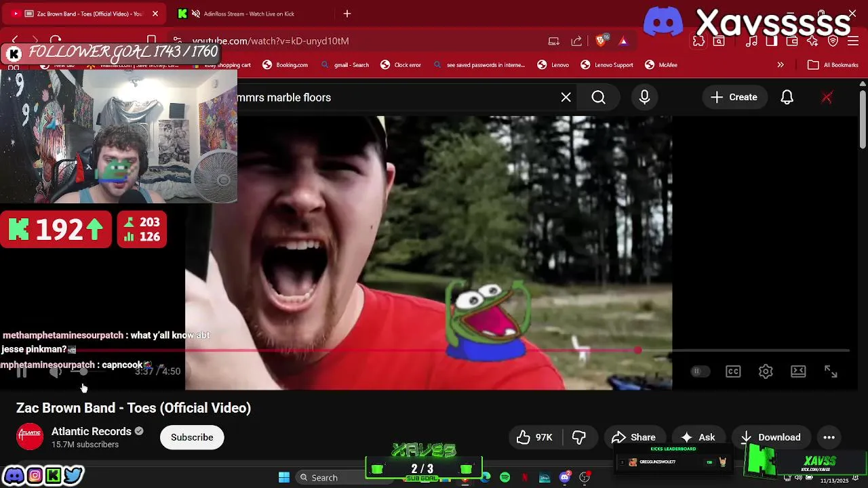Open a new browser tab
Screen dimensions: 868x488
click(x=347, y=14)
